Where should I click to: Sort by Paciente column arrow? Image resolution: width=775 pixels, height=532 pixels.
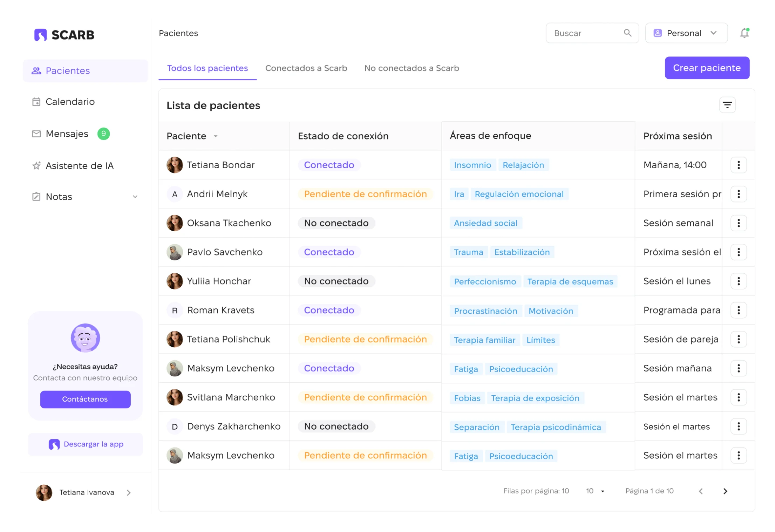[216, 136]
